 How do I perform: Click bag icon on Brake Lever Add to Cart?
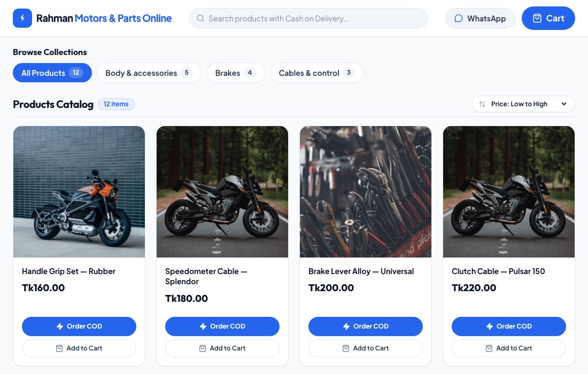[346, 348]
